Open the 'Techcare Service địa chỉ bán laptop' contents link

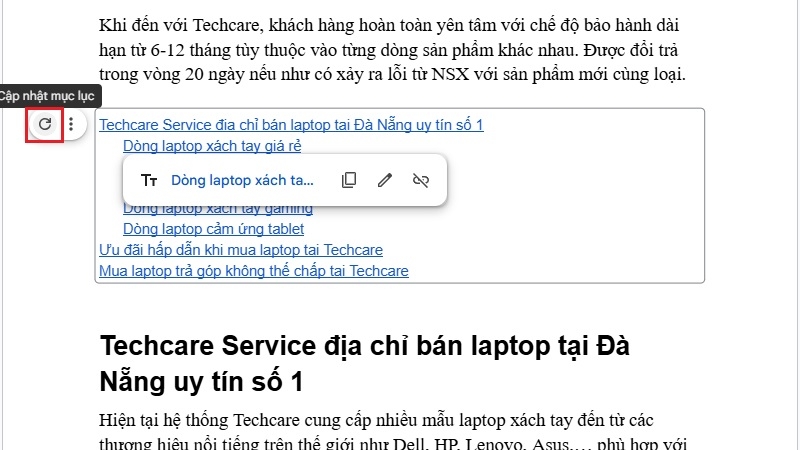[291, 125]
